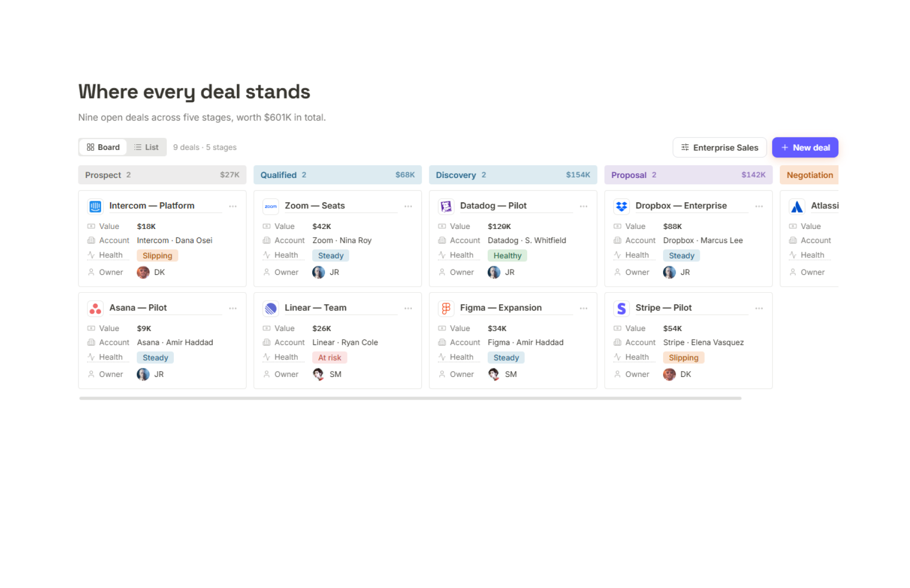Click the Datadog logo icon
Viewport: 910px width, 588px height.
[x=446, y=206]
